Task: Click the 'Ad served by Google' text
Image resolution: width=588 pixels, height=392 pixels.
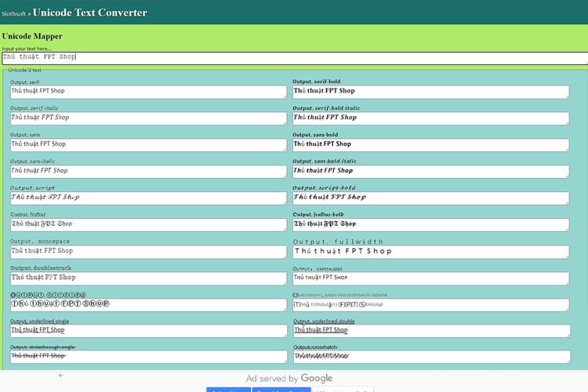Action: coord(289,378)
